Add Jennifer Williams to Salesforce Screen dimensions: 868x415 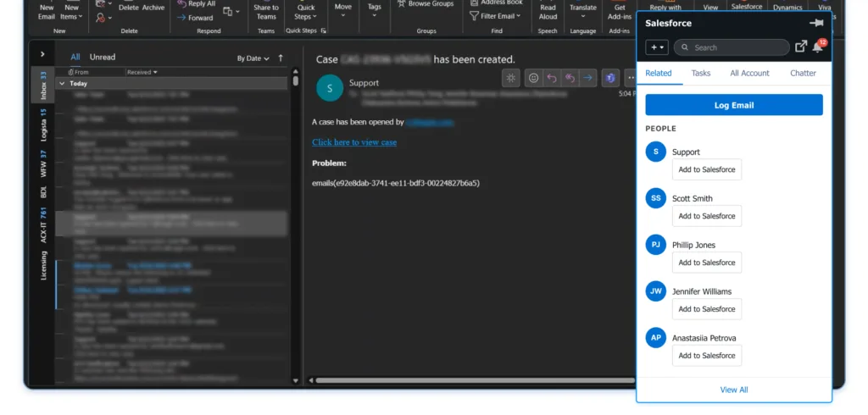[707, 309]
